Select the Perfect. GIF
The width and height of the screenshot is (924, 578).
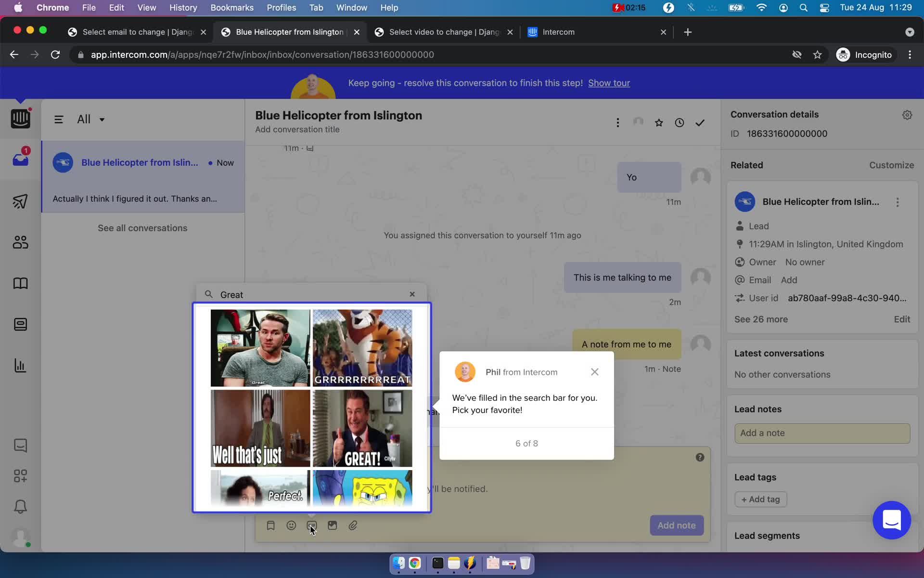point(260,488)
